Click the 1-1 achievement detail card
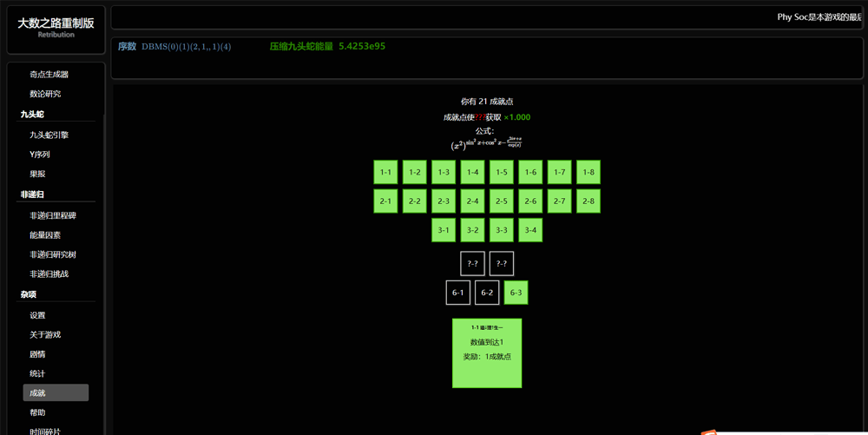868x435 pixels. (x=487, y=353)
